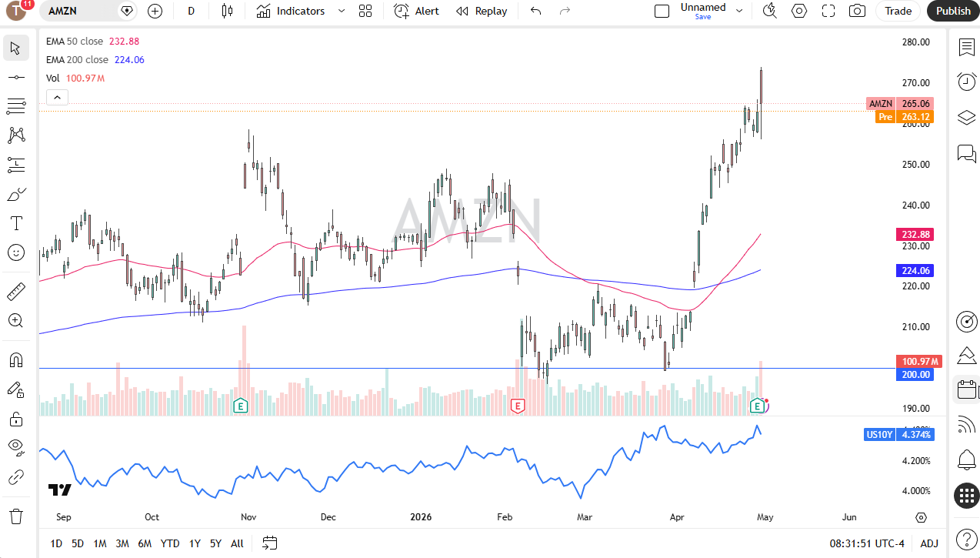Publish the chart idea
The width and height of the screenshot is (980, 558).
pos(953,11)
